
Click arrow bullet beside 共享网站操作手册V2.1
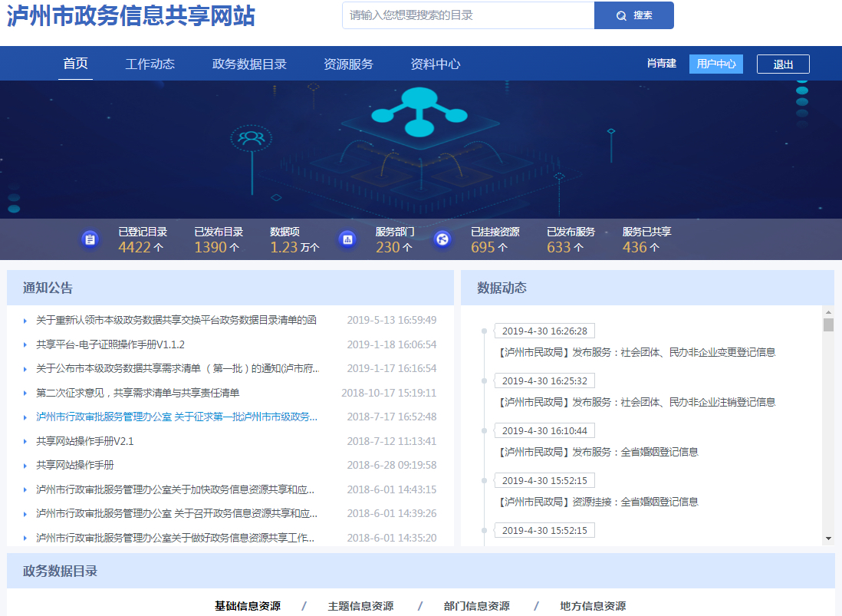tap(25, 441)
